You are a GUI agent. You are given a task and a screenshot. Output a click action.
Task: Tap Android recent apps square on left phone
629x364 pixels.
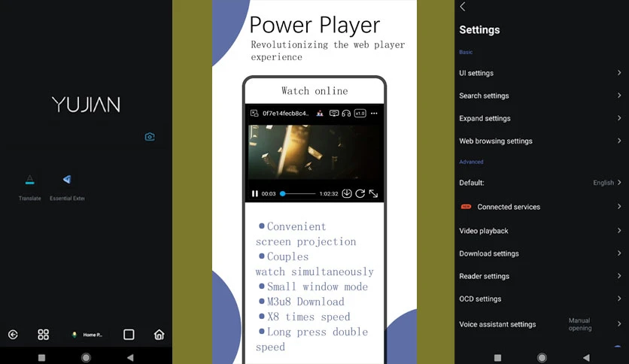pos(41,357)
